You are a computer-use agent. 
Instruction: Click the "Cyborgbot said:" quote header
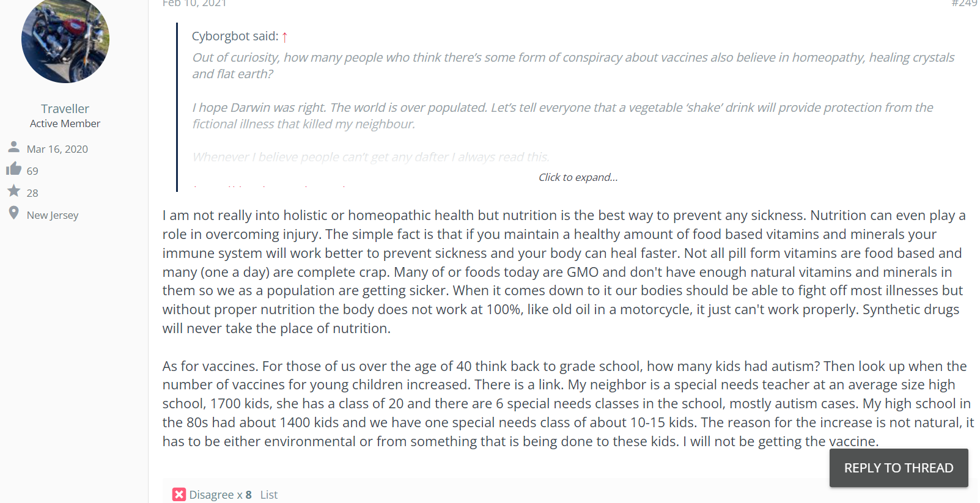[235, 36]
